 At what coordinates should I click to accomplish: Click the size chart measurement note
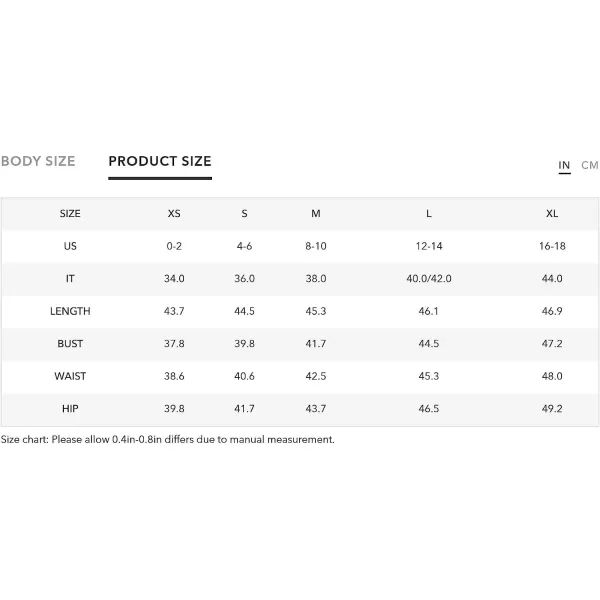[x=168, y=439]
